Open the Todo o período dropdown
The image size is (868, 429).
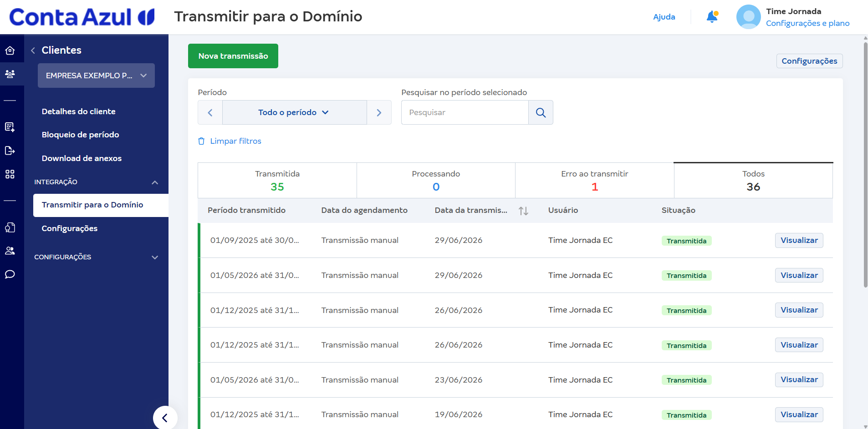(294, 112)
